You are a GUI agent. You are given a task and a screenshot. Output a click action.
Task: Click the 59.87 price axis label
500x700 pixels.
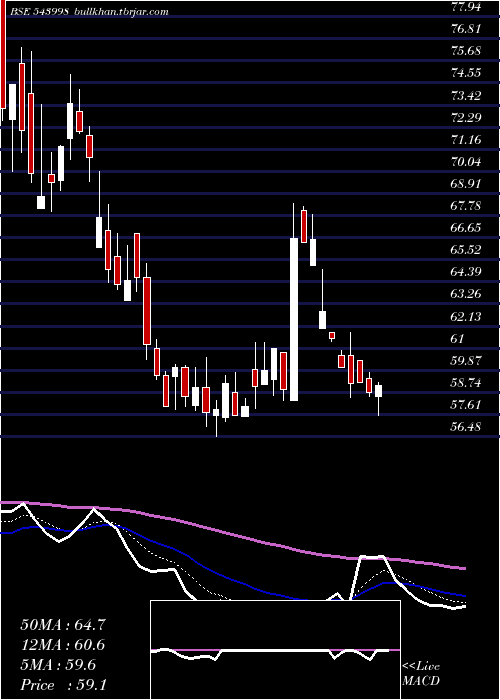pyautogui.click(x=467, y=361)
